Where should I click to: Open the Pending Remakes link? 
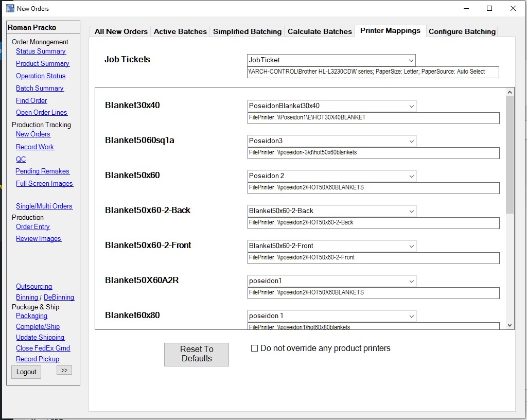click(x=42, y=171)
